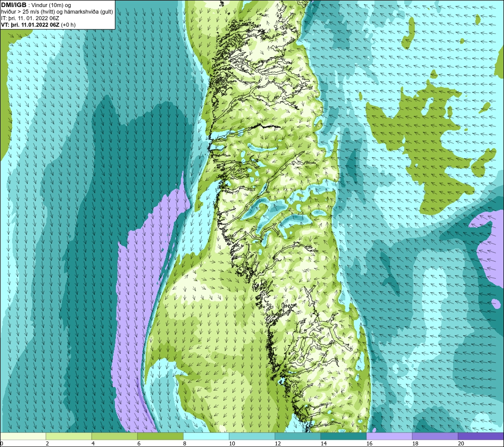Click the IT: þri. 11. 01. 2022 06Z line

[30, 18]
